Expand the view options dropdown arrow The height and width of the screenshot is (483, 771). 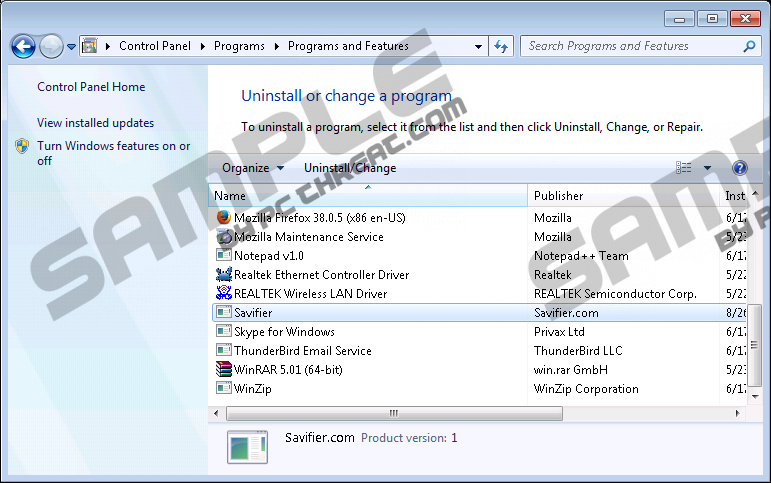pos(707,168)
